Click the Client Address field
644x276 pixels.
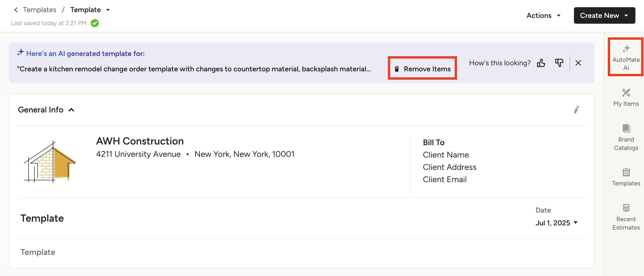450,167
